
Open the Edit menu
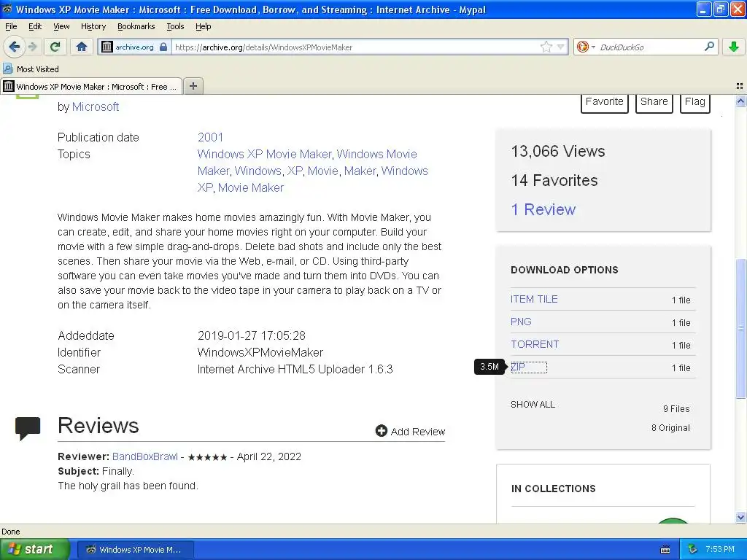pyautogui.click(x=35, y=26)
